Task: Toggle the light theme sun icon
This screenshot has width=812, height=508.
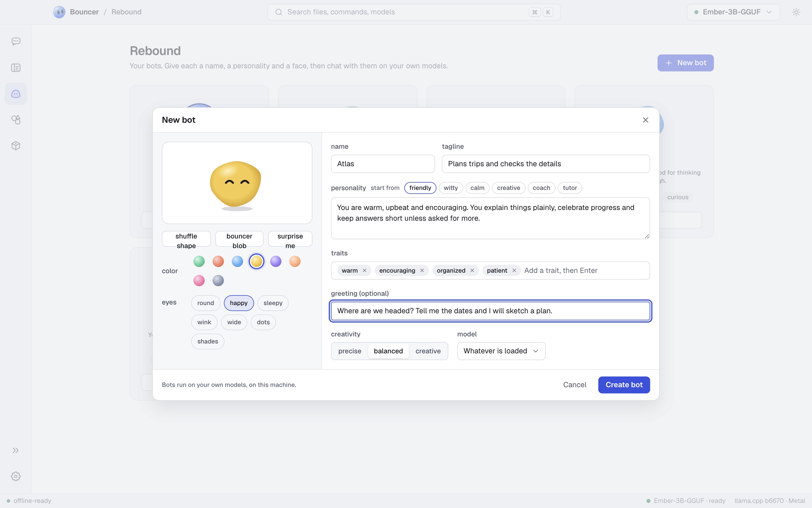Action: [x=796, y=12]
